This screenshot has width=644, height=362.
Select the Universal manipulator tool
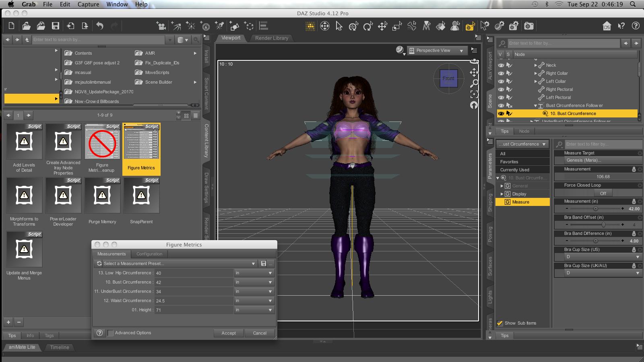pyautogui.click(x=353, y=26)
